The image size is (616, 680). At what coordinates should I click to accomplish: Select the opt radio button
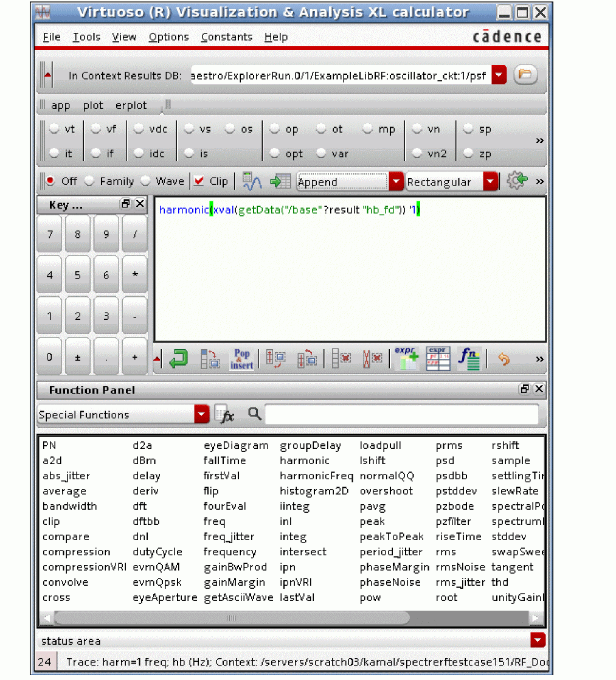coord(274,153)
